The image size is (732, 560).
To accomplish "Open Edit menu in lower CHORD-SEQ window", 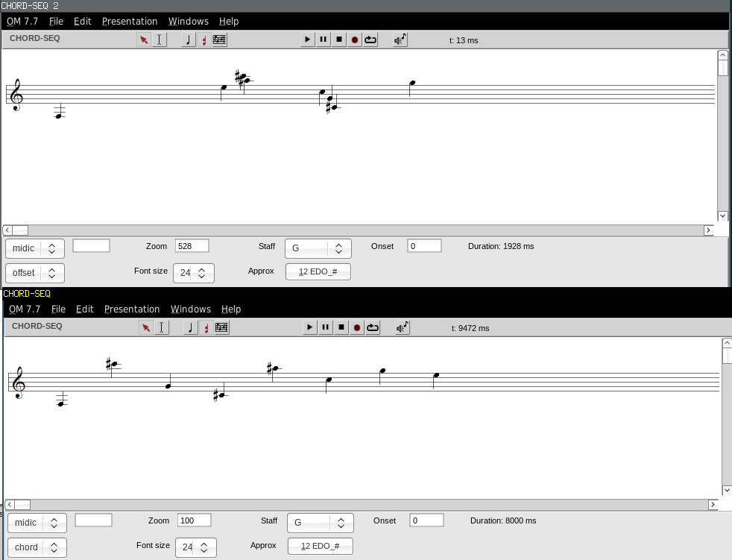I will [85, 309].
